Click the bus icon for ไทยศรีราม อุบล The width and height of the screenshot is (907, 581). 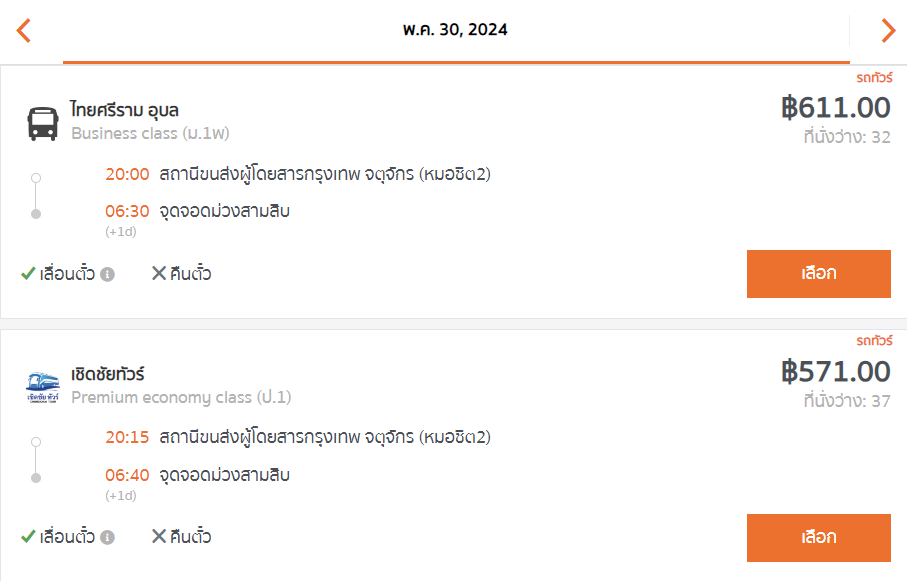[x=43, y=123]
